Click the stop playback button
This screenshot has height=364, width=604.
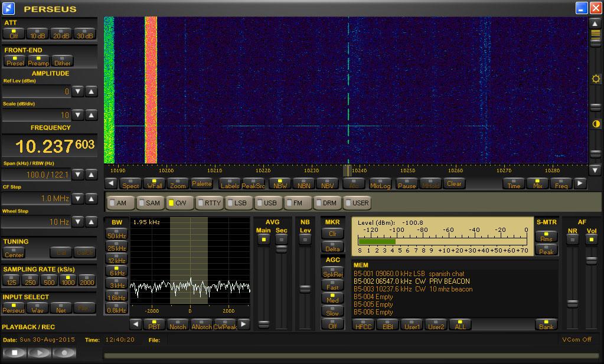[x=15, y=352]
